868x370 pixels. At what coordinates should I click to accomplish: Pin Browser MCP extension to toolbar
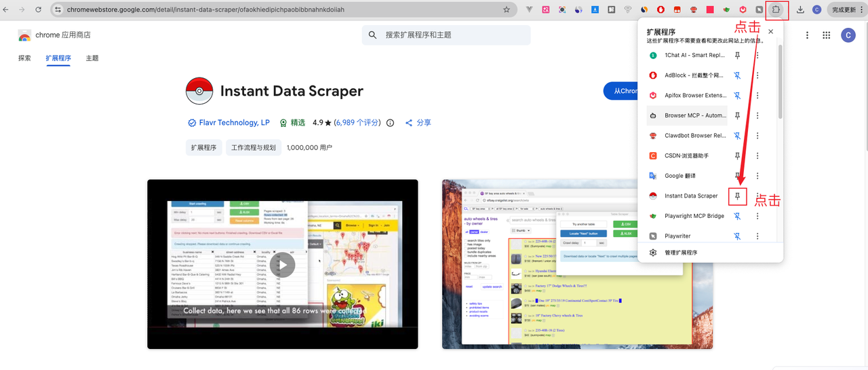click(x=737, y=115)
